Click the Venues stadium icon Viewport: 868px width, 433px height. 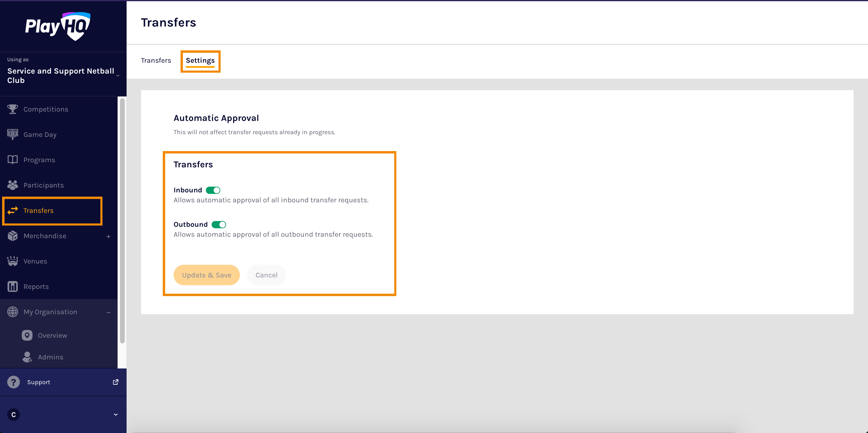(12, 261)
